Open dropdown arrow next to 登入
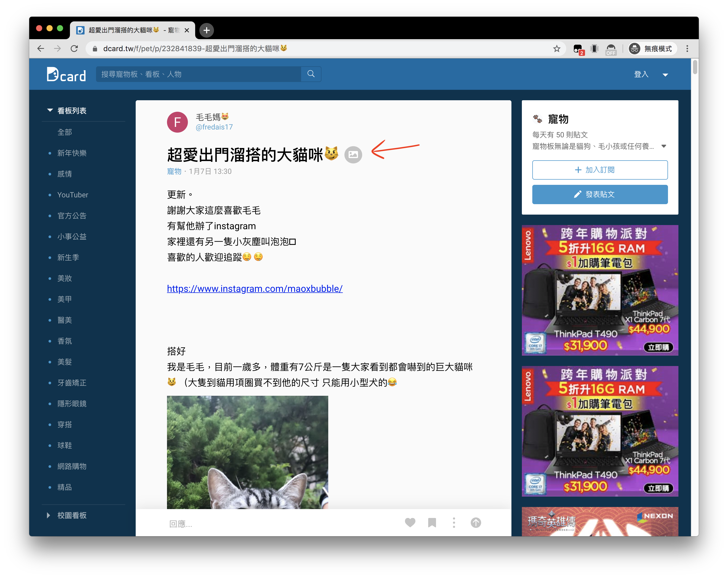728x578 pixels. 665,75
